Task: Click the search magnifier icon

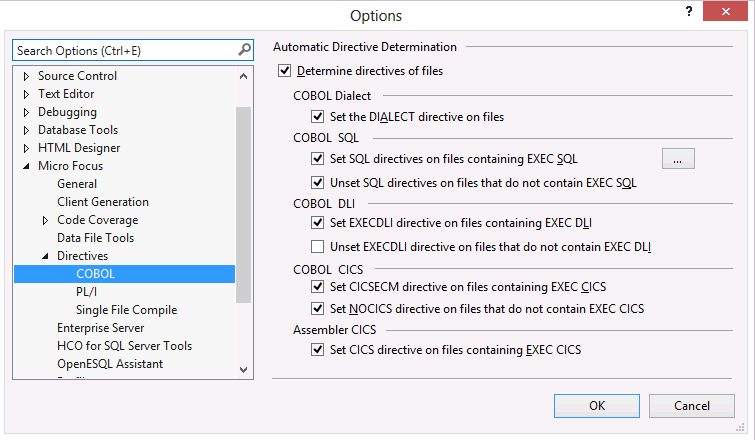Action: coord(245,50)
